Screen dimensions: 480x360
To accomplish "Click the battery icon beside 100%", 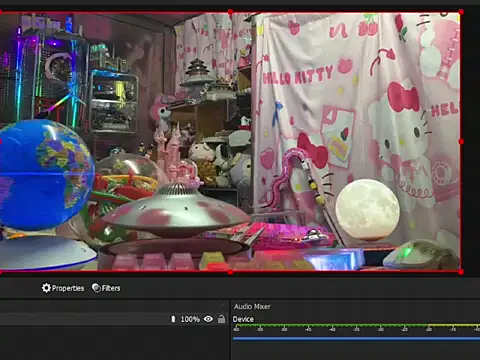I will click(173, 319).
